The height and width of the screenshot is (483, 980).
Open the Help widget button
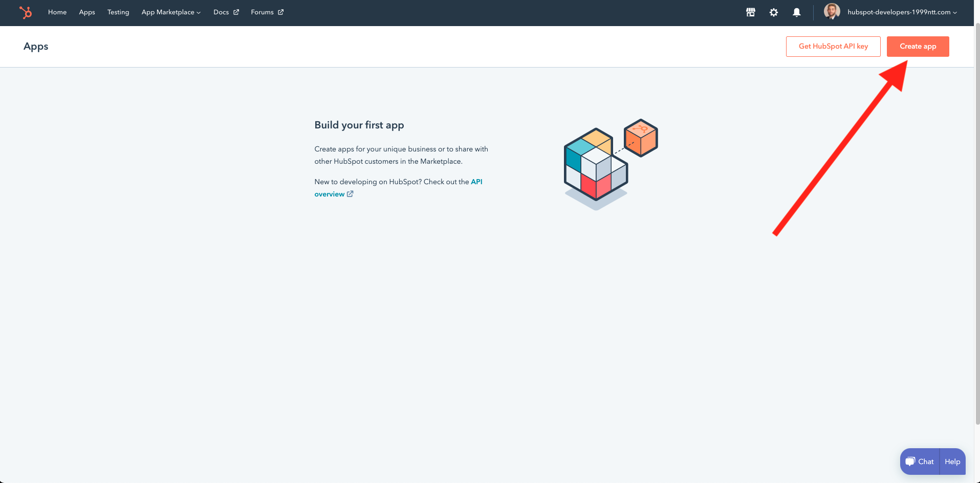(x=952, y=462)
